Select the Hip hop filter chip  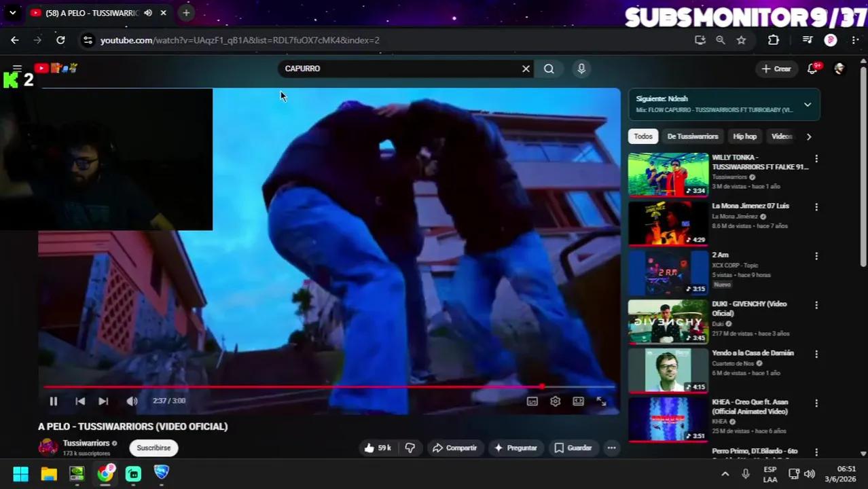point(744,137)
